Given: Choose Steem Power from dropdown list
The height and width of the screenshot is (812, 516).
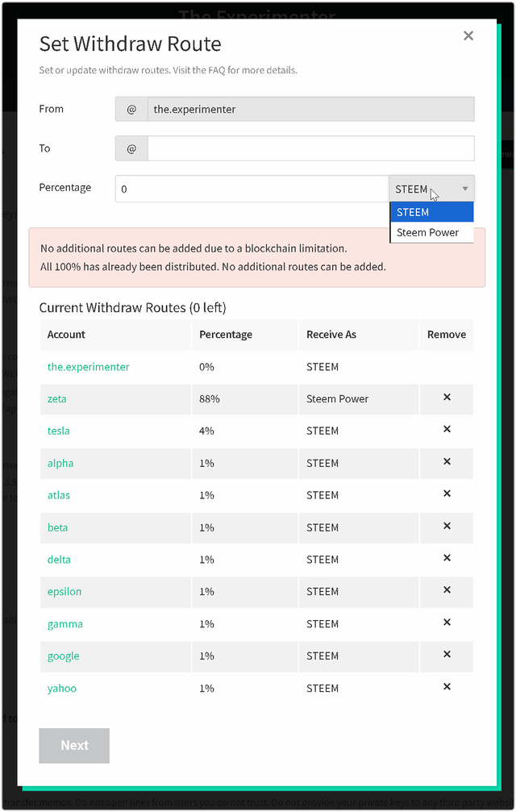Looking at the screenshot, I should (x=432, y=233).
